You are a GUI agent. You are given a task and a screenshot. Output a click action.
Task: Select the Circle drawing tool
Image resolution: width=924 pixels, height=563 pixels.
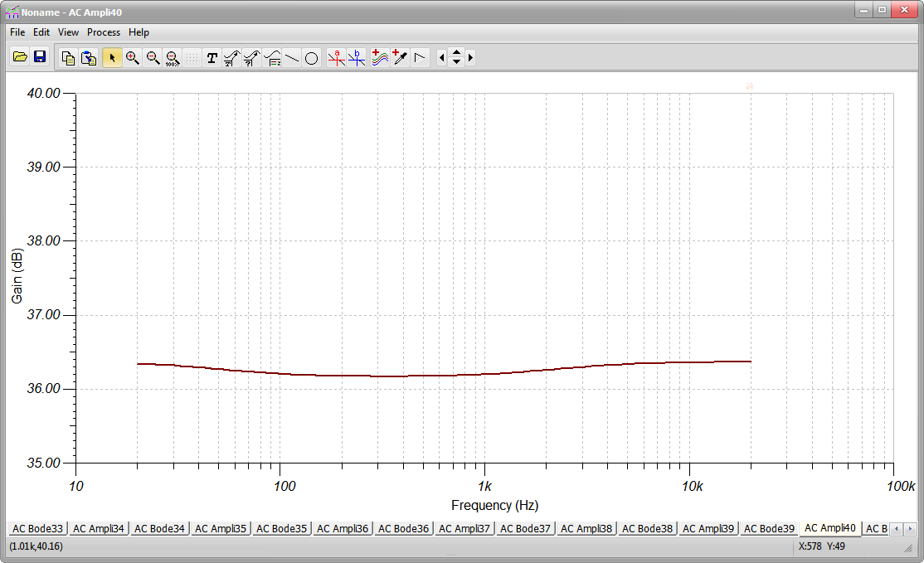(312, 58)
